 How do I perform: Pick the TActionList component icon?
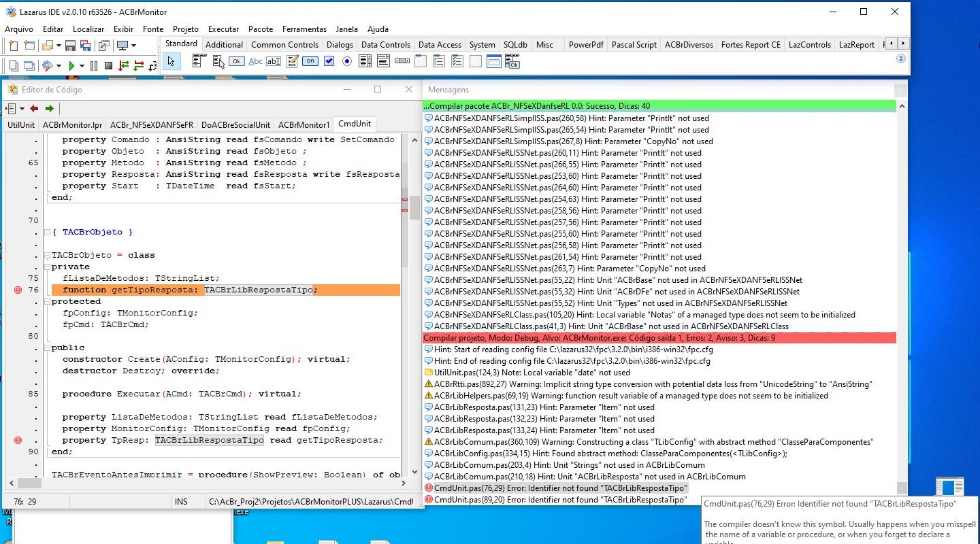coord(512,61)
